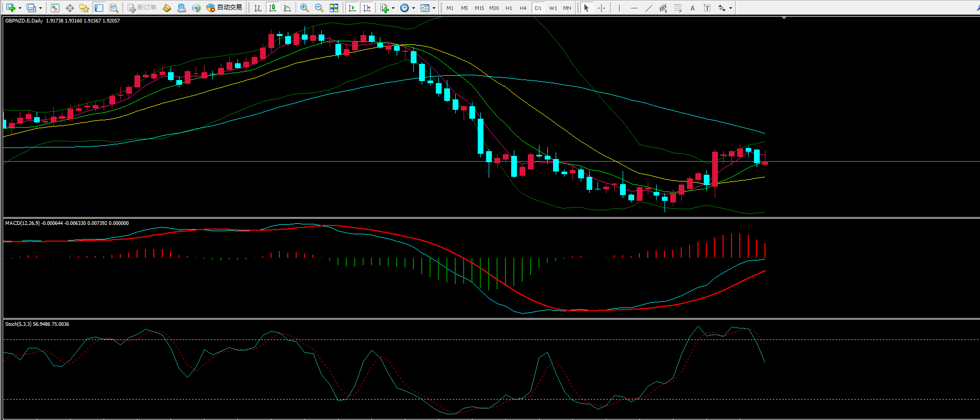Select the W1 weekly timeframe

pos(553,8)
